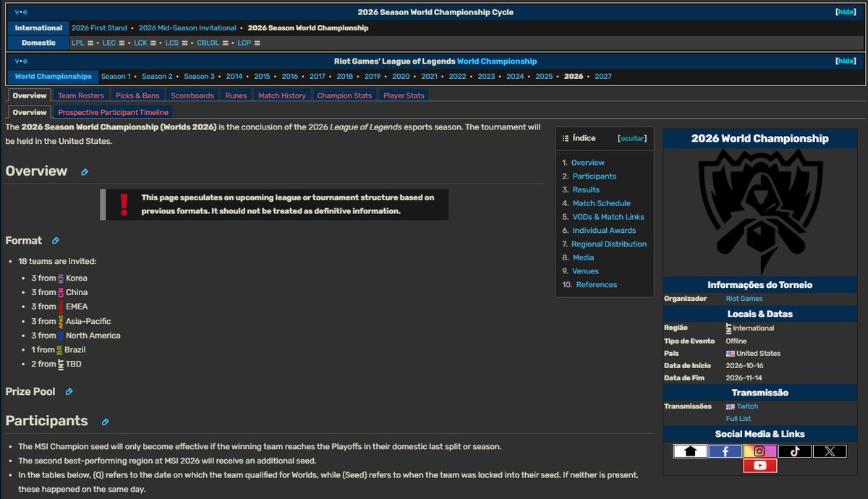Collapse the Índice with the ocultar link

coord(632,138)
